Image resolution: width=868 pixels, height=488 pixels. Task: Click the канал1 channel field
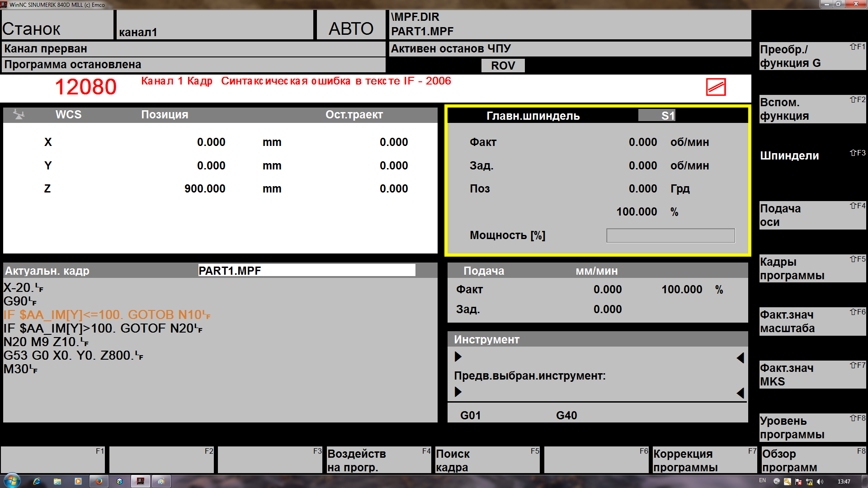[215, 25]
